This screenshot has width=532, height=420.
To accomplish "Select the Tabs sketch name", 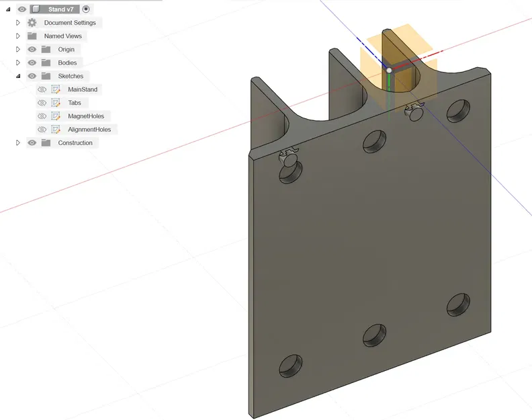I will [x=75, y=103].
